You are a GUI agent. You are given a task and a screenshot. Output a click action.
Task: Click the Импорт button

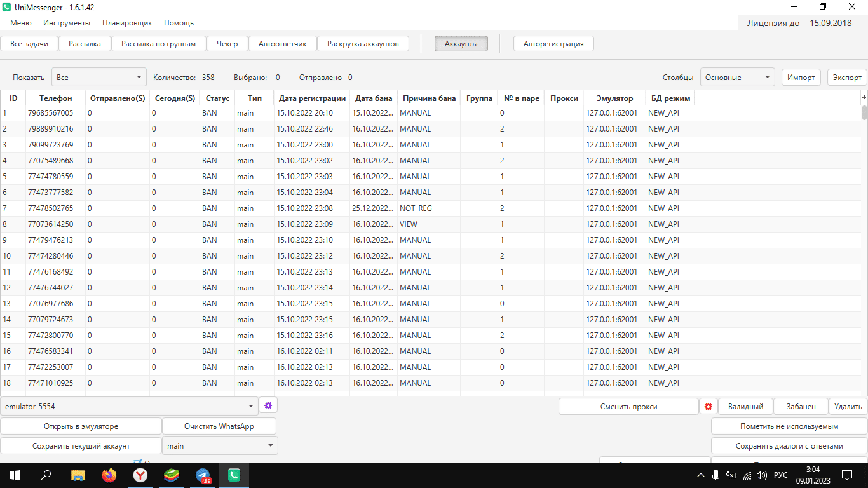[x=801, y=78]
